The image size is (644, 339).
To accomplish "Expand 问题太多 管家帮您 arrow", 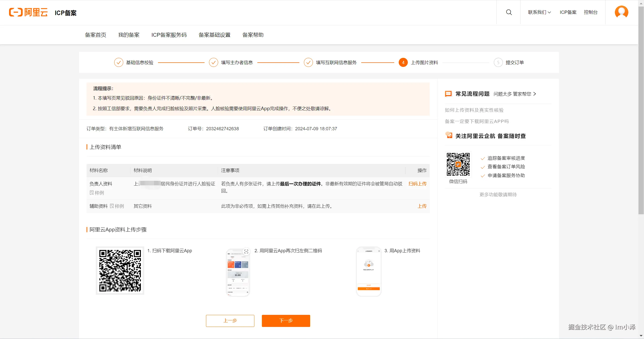I will click(534, 94).
